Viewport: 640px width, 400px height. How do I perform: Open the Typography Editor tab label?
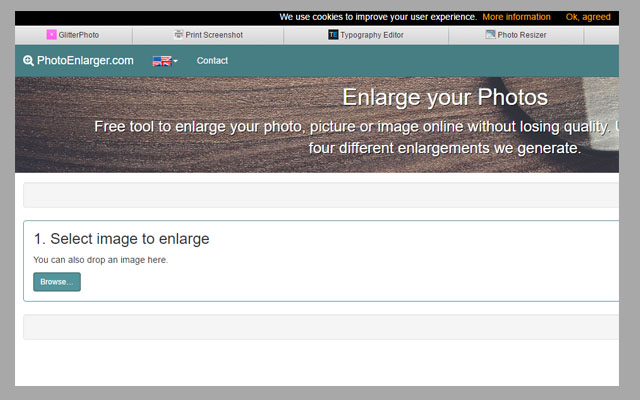point(372,35)
